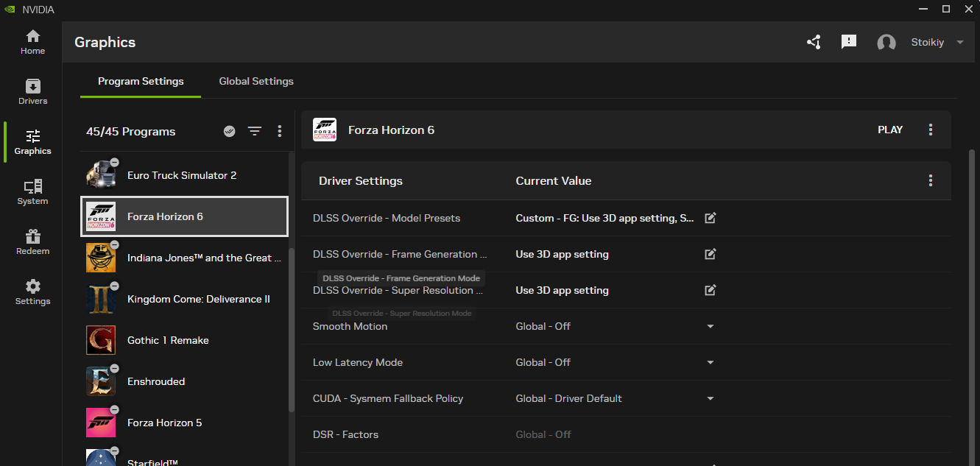Click minus badge on Kingdom Come
The image size is (980, 466).
[115, 286]
